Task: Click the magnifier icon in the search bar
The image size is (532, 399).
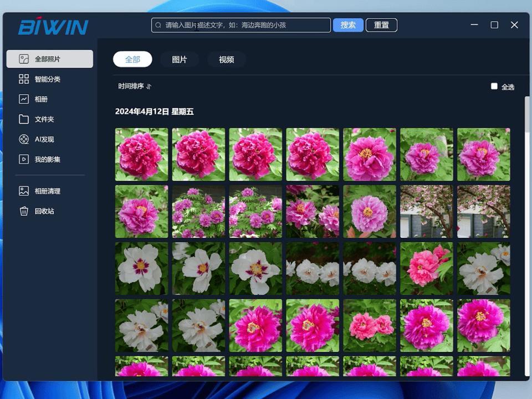Action: [157, 24]
